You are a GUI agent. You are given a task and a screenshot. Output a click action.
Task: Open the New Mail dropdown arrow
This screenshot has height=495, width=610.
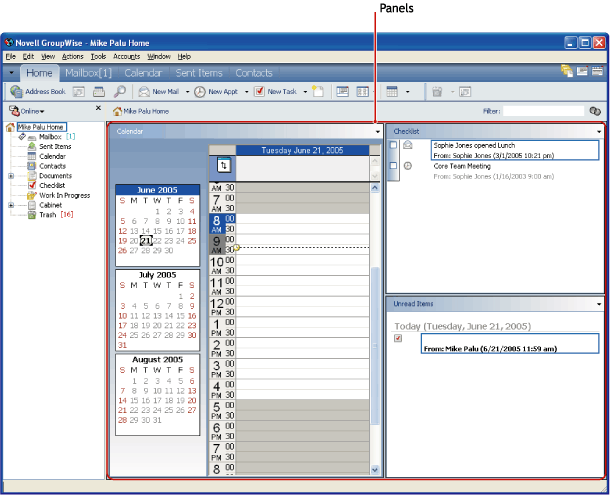click(x=187, y=92)
